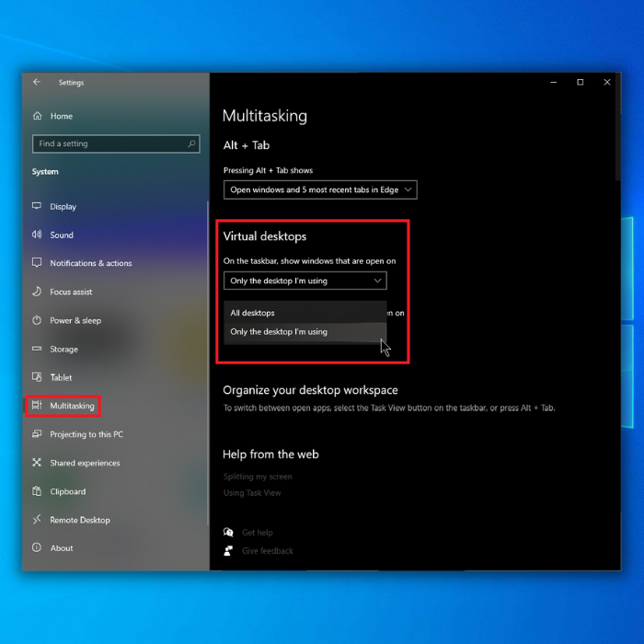The height and width of the screenshot is (644, 644).
Task: Click the Multitasking icon
Action: 37,405
